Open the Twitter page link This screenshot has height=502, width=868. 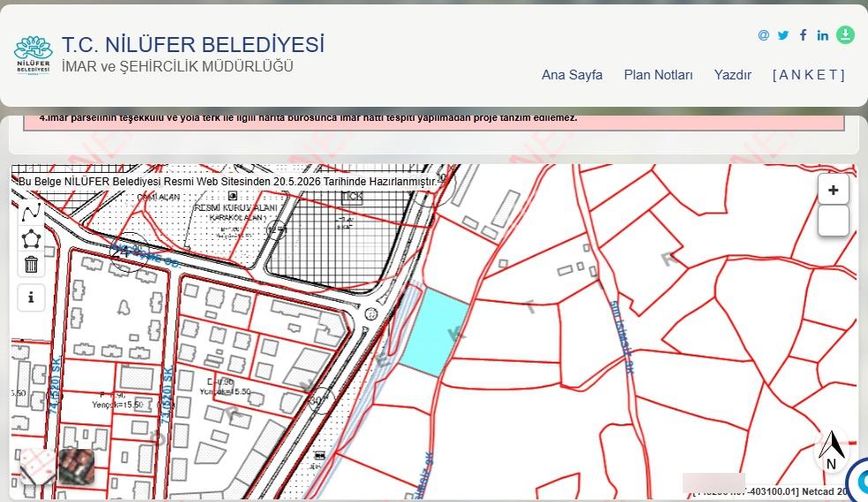point(782,35)
